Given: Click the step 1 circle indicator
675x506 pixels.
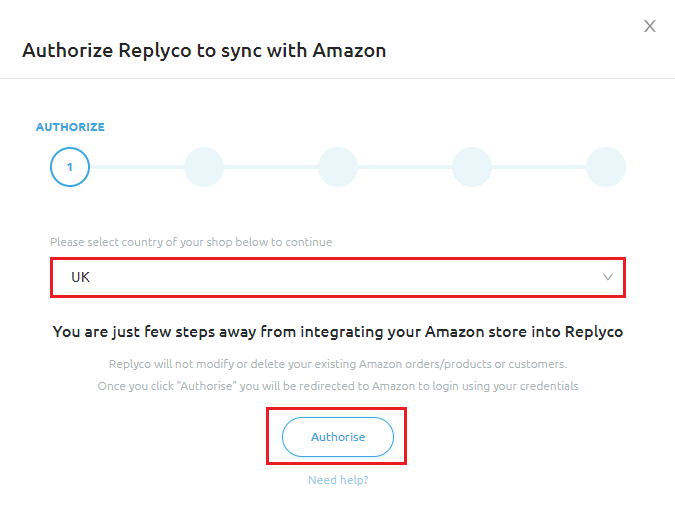Looking at the screenshot, I should (70, 167).
